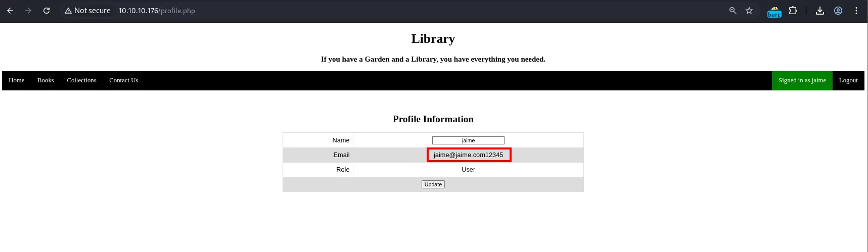868x252 pixels.
Task: Bookmark this page with the star icon
Action: click(749, 11)
